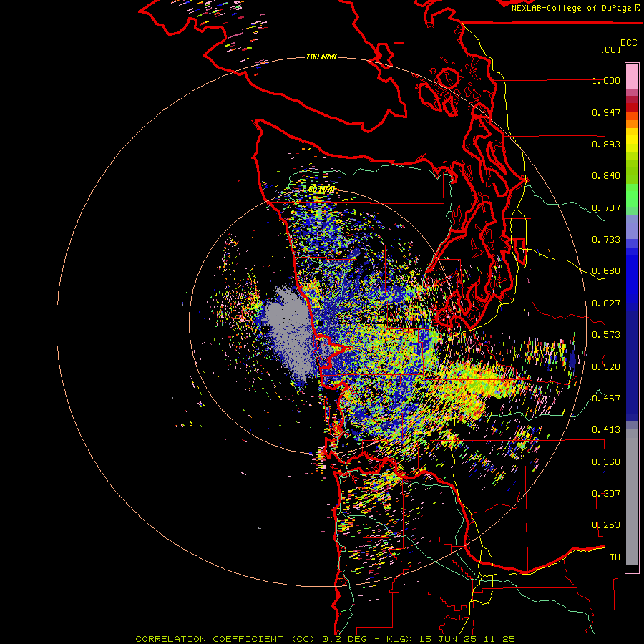Click the [CC] units label
Viewport: 644px width, 644px height.
click(x=611, y=49)
